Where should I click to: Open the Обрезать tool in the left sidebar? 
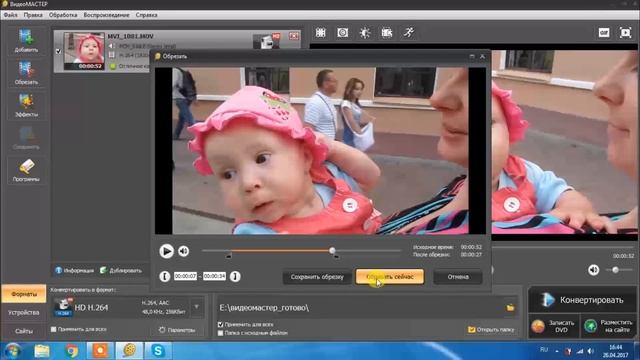point(26,73)
